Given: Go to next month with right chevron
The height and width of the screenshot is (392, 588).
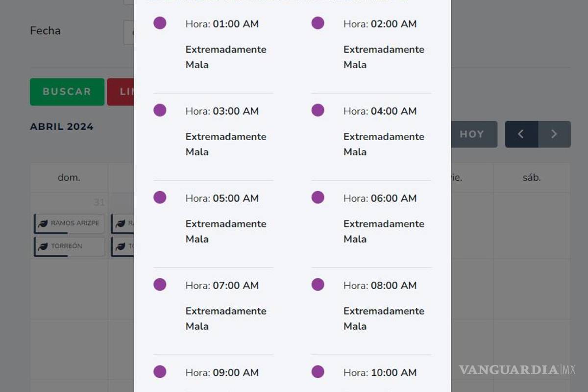Looking at the screenshot, I should pos(554,134).
